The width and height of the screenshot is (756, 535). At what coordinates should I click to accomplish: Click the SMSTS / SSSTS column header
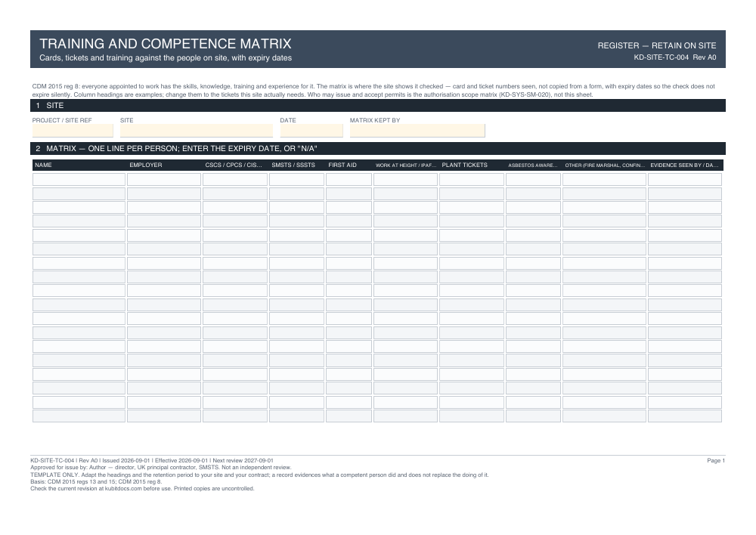tap(293, 165)
